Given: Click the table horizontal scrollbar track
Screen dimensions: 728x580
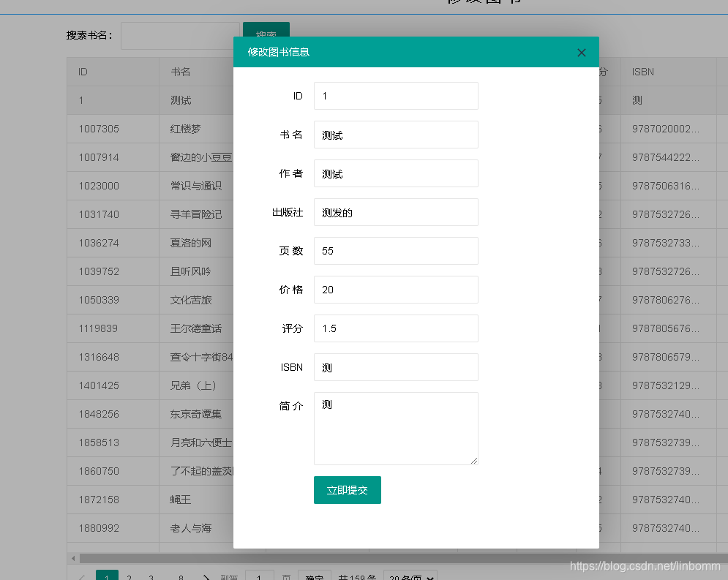Looking at the screenshot, I should 403,558.
